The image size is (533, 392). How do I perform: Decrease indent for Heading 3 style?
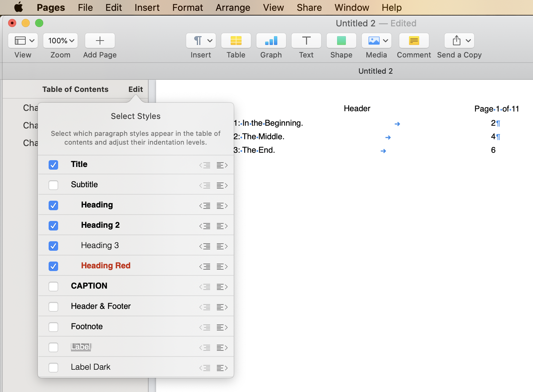[x=205, y=246]
